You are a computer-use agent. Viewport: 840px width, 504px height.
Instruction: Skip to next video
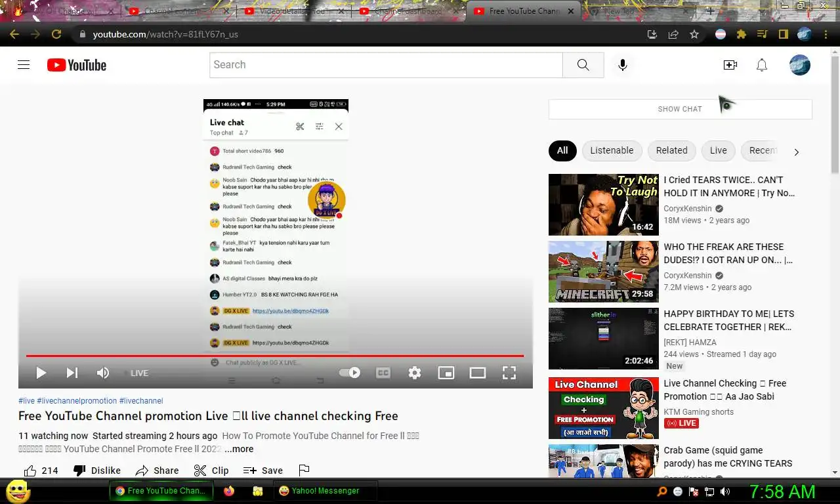[x=72, y=373]
